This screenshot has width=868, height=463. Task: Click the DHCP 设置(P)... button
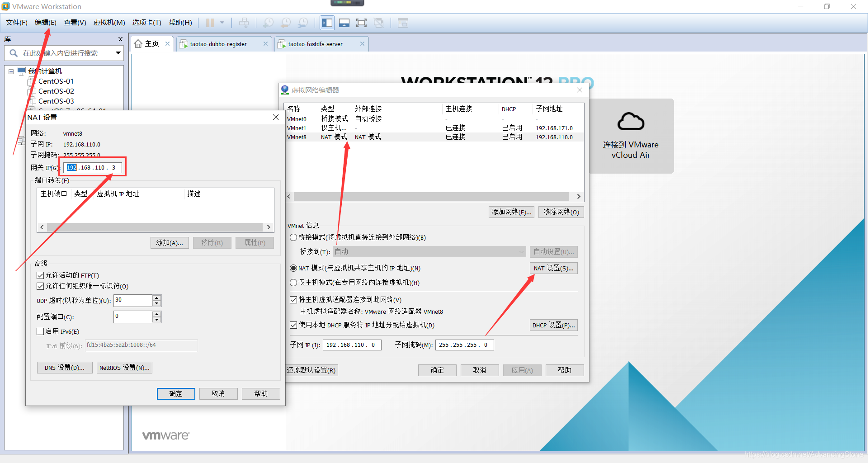[x=554, y=325]
